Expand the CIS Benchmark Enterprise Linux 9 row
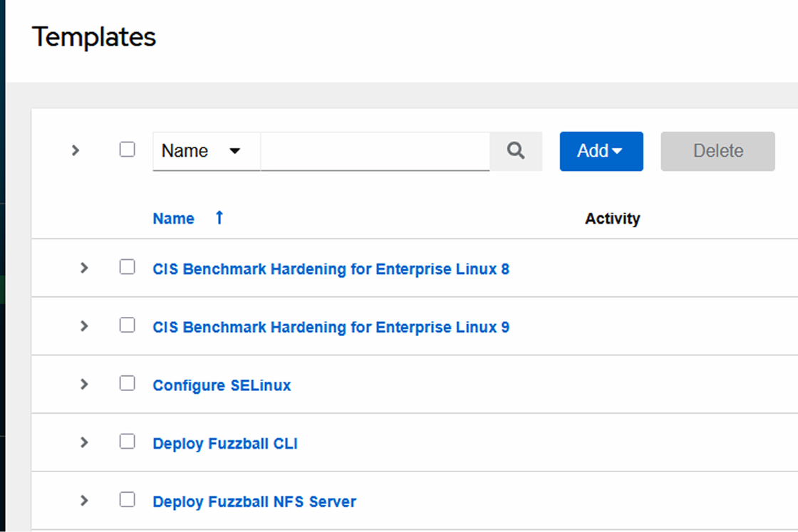Image resolution: width=798 pixels, height=532 pixels. (84, 326)
